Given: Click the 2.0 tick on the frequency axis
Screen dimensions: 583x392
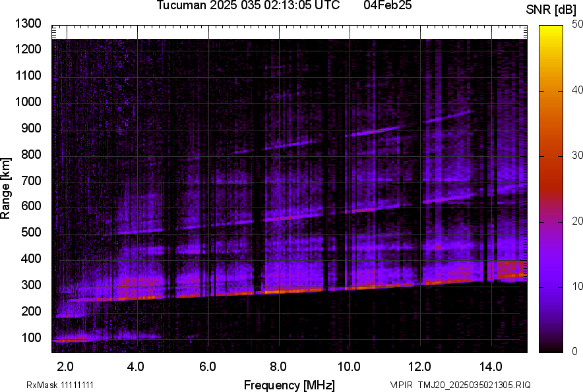Looking at the screenshot, I should pos(65,366).
